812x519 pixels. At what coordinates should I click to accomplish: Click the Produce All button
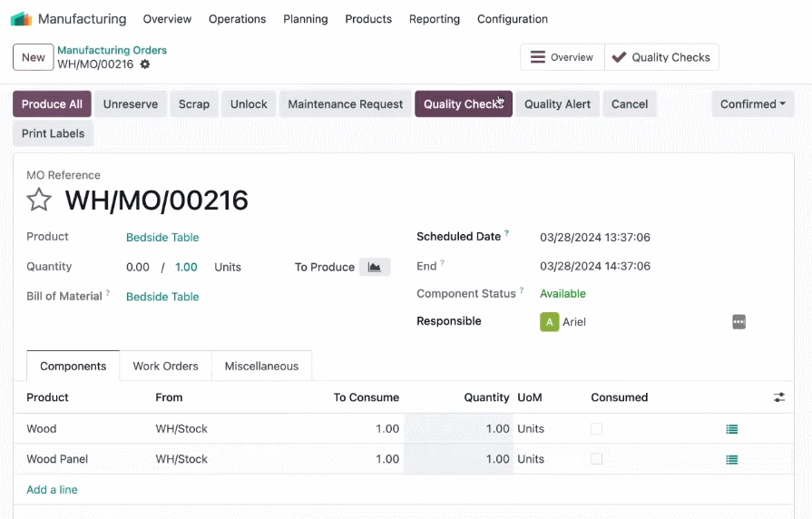(x=52, y=104)
